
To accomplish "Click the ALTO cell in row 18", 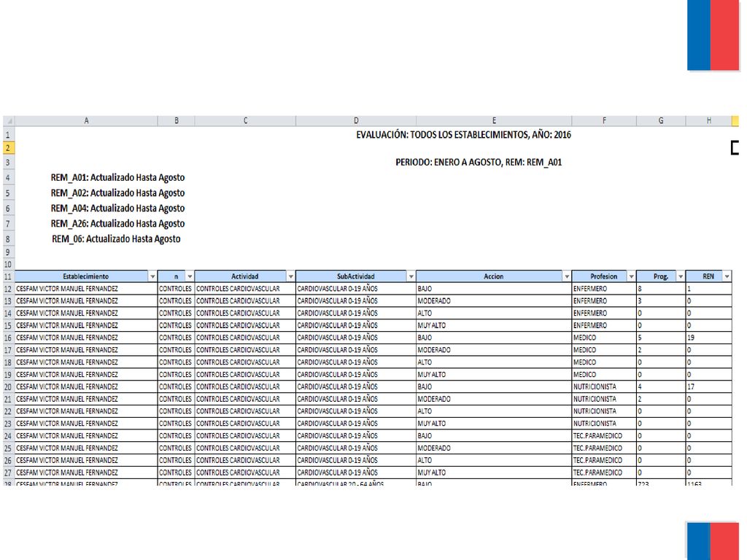I will [494, 362].
